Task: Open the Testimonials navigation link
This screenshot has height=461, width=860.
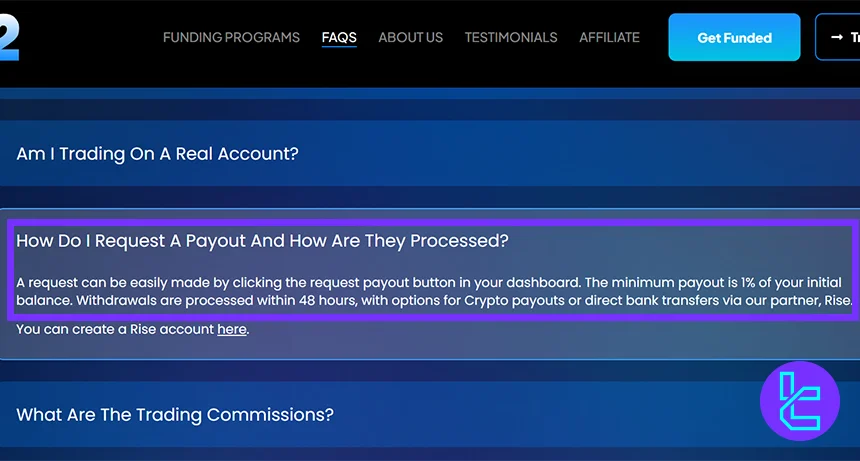Action: click(511, 38)
